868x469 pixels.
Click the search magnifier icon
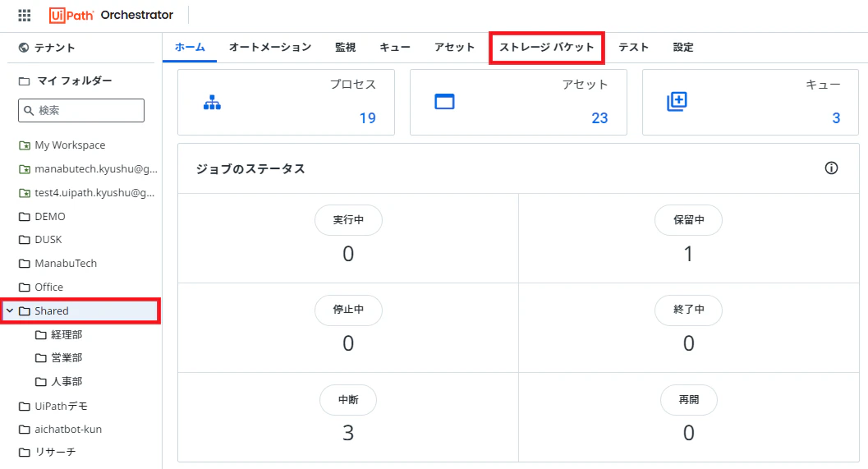[29, 111]
